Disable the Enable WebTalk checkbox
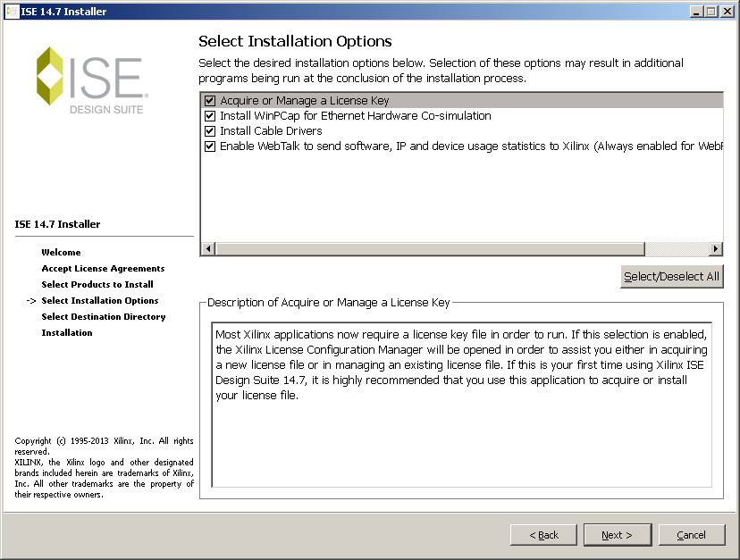Screen dimensions: 740x560 (x=210, y=146)
